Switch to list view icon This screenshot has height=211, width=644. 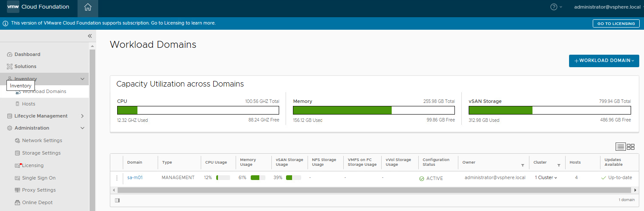tap(620, 147)
